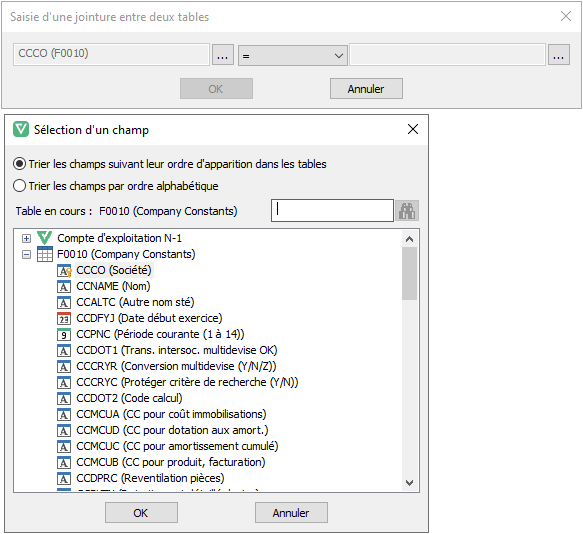Click the text-field icon beside CCMCUC
Screen dimensions: 583x534
pyautogui.click(x=64, y=447)
